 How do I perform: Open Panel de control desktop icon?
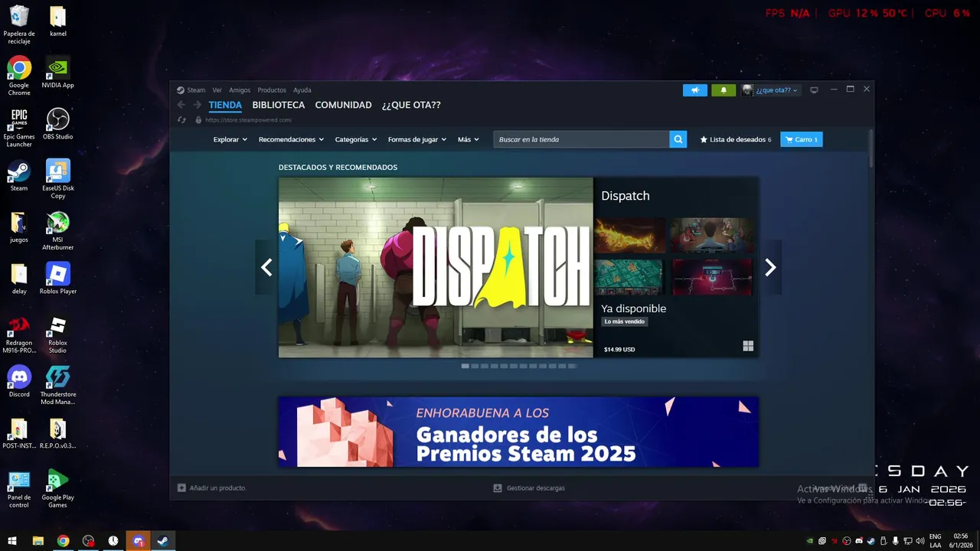(19, 488)
